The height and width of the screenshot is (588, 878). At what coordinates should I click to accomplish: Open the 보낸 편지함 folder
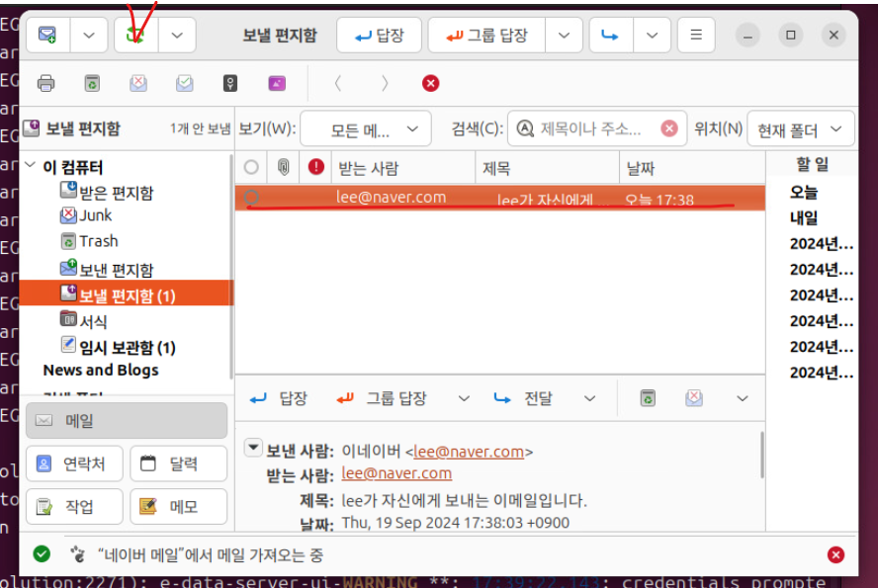(x=107, y=269)
